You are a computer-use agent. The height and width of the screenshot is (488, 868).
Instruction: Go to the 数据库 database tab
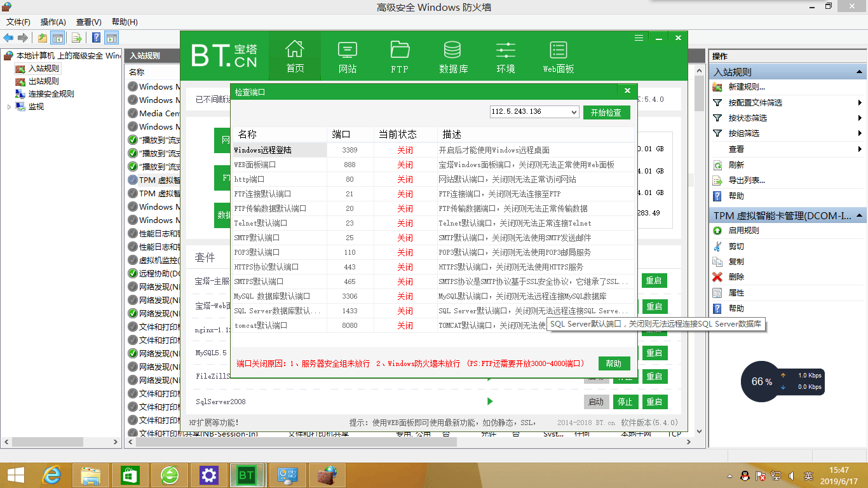453,56
